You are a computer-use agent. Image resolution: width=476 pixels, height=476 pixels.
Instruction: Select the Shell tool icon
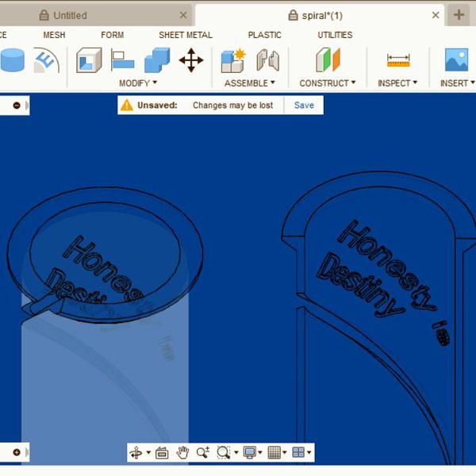(89, 60)
